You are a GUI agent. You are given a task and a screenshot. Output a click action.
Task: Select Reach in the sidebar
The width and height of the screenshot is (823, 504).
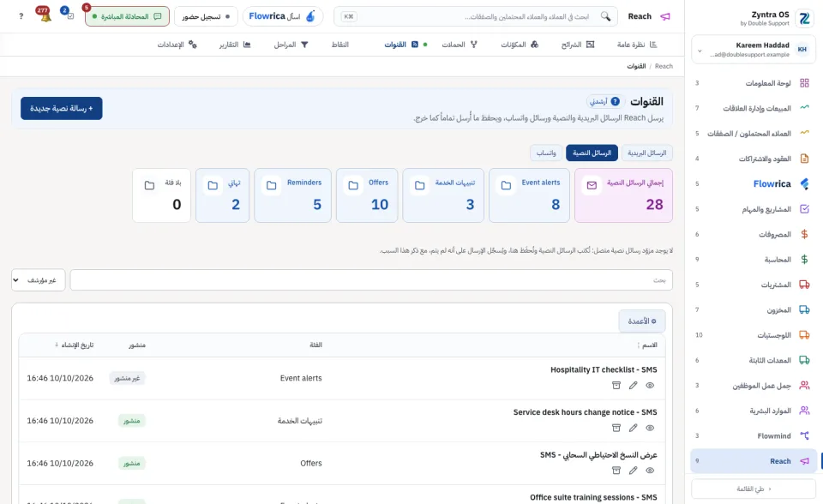point(753,461)
